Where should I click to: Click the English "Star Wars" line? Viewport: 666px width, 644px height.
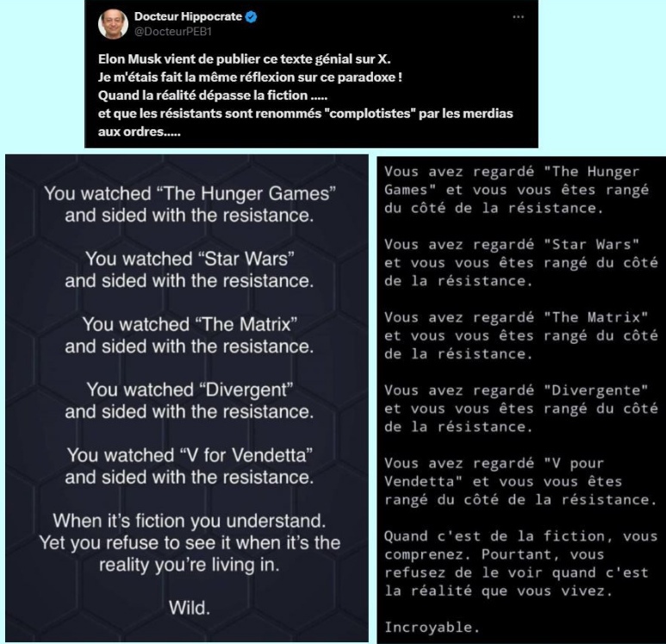(x=190, y=259)
